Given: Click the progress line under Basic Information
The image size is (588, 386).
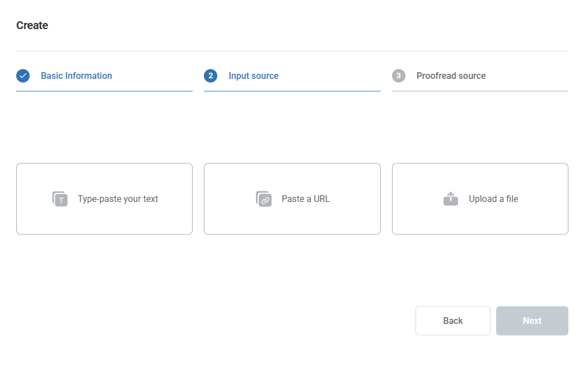Looking at the screenshot, I should (x=104, y=91).
